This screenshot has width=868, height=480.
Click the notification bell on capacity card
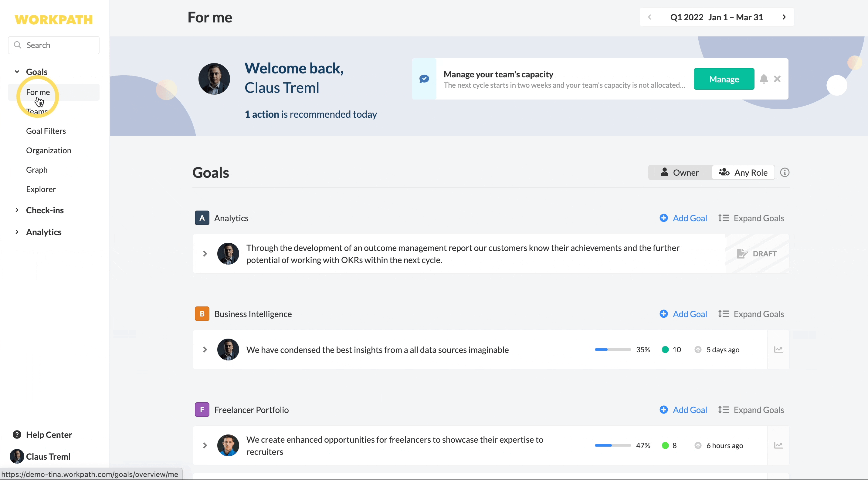pos(764,79)
